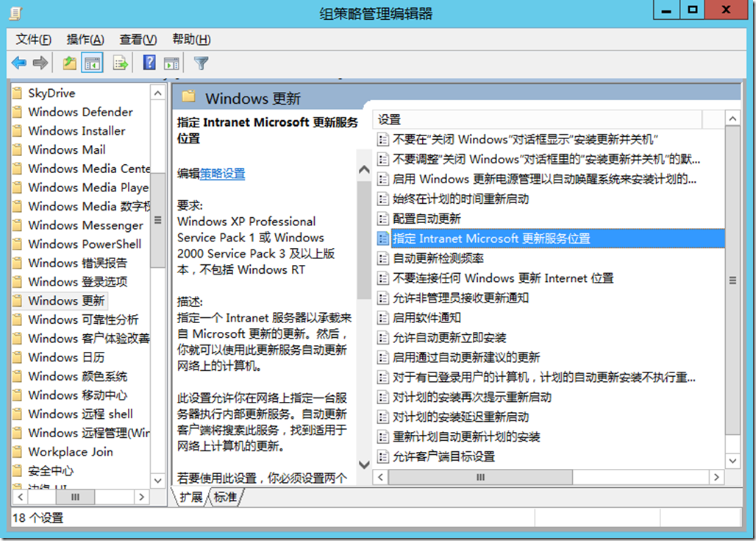Click the folder icon beside SkyDrive
This screenshot has width=756, height=541.
coord(18,93)
